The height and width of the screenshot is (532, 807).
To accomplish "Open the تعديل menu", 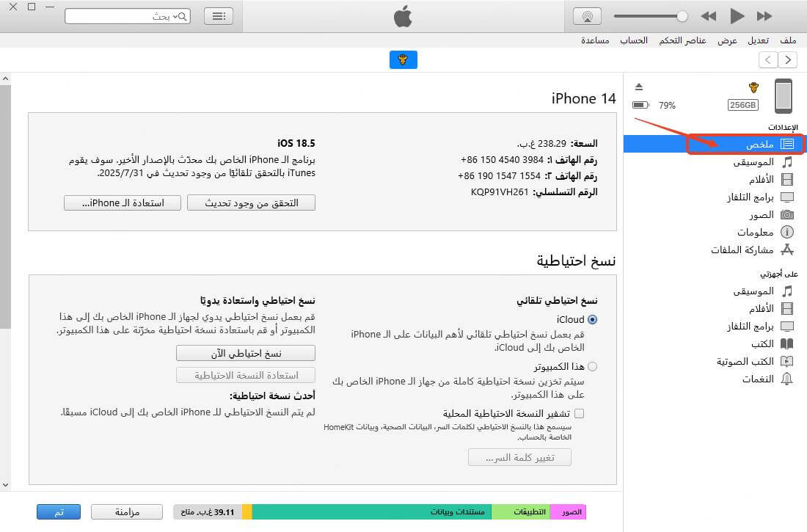I will pyautogui.click(x=758, y=40).
